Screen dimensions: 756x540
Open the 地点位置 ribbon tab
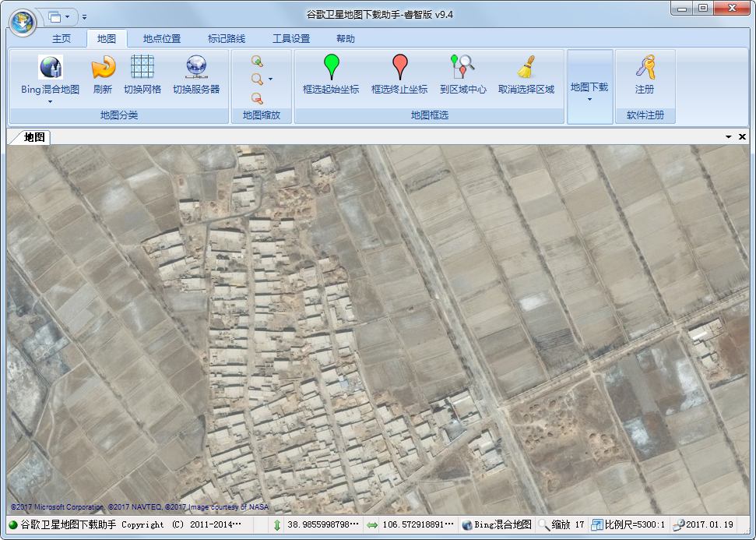[162, 39]
